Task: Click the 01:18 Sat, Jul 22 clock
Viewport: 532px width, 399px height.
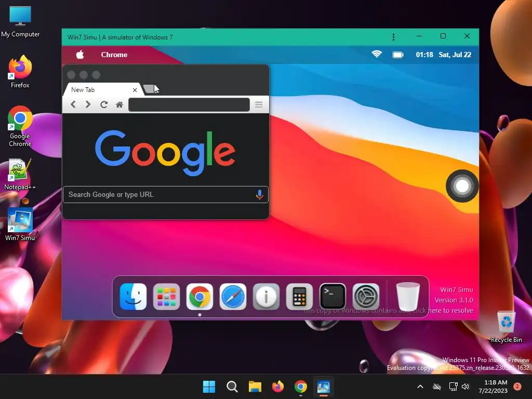Action: pyautogui.click(x=444, y=55)
